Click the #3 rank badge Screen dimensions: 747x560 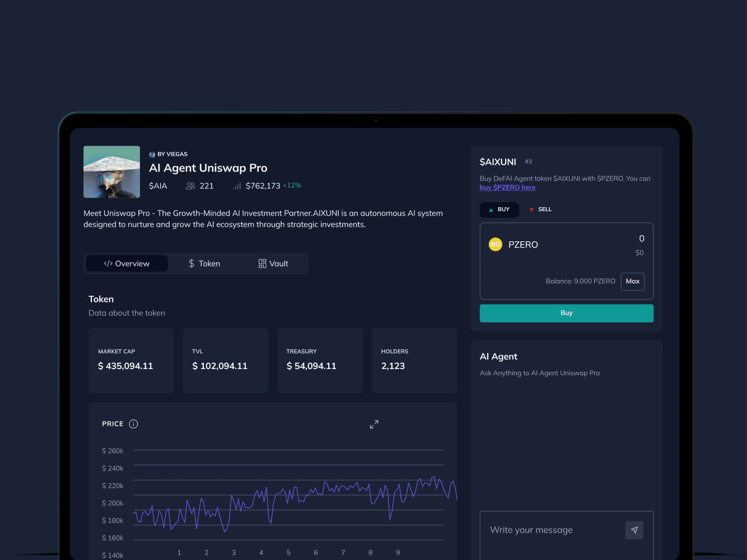[529, 161]
